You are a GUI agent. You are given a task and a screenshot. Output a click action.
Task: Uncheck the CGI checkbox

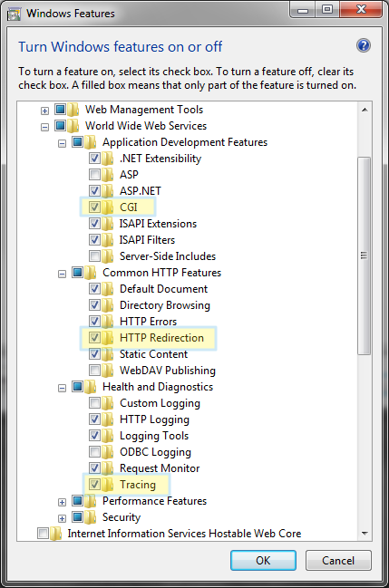(94, 207)
